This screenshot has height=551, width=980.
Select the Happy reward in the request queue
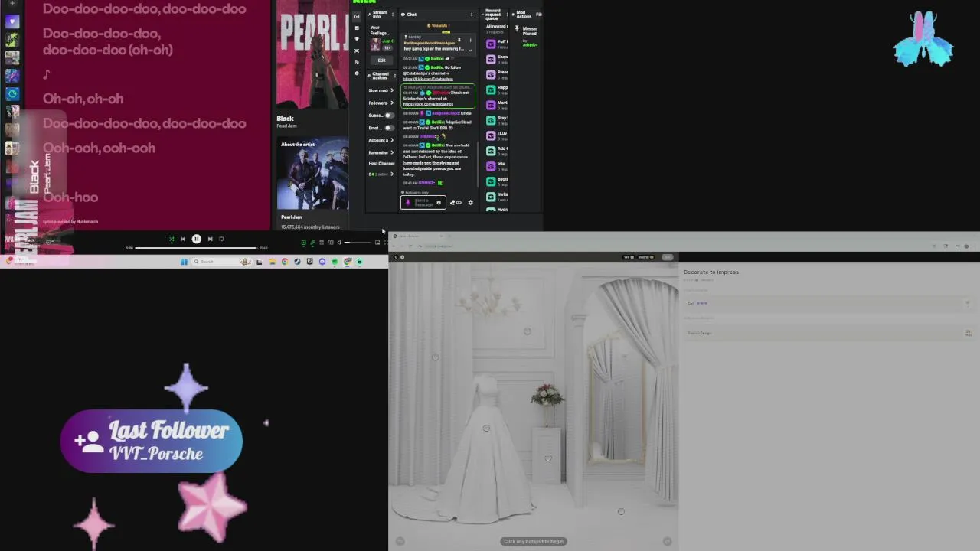497,90
